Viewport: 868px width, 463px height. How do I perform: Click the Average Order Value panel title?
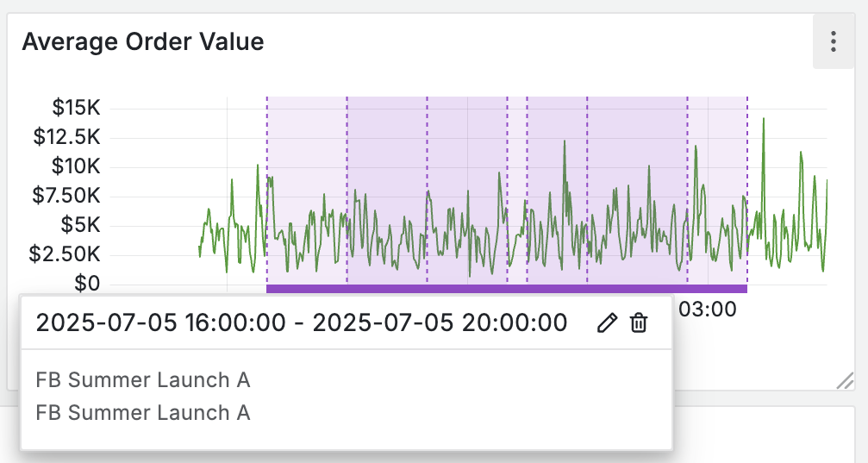point(143,41)
